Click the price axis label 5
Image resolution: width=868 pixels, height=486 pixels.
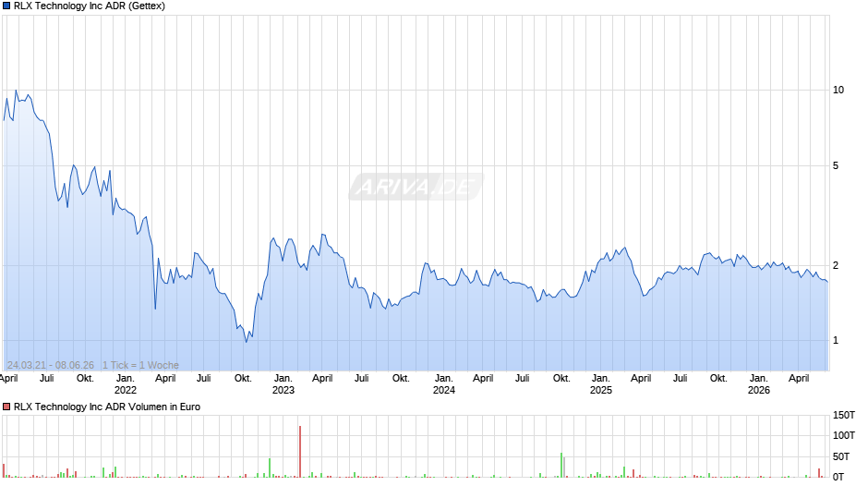(836, 165)
